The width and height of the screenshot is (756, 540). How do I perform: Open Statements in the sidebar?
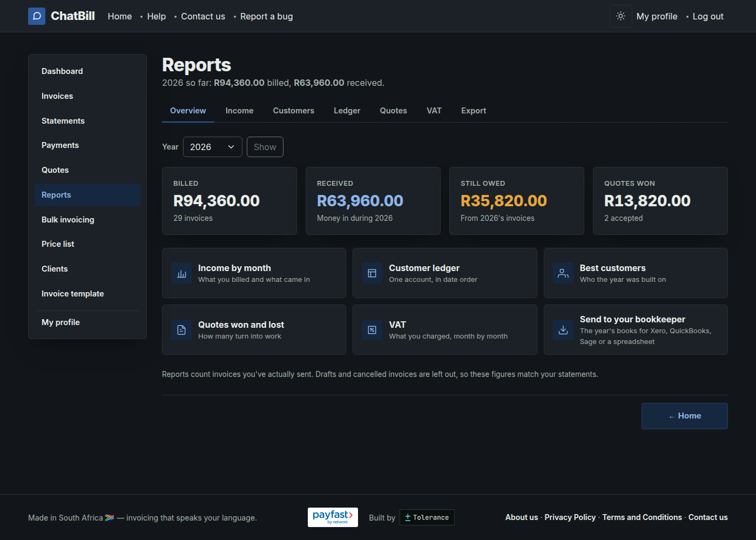pyautogui.click(x=87, y=121)
